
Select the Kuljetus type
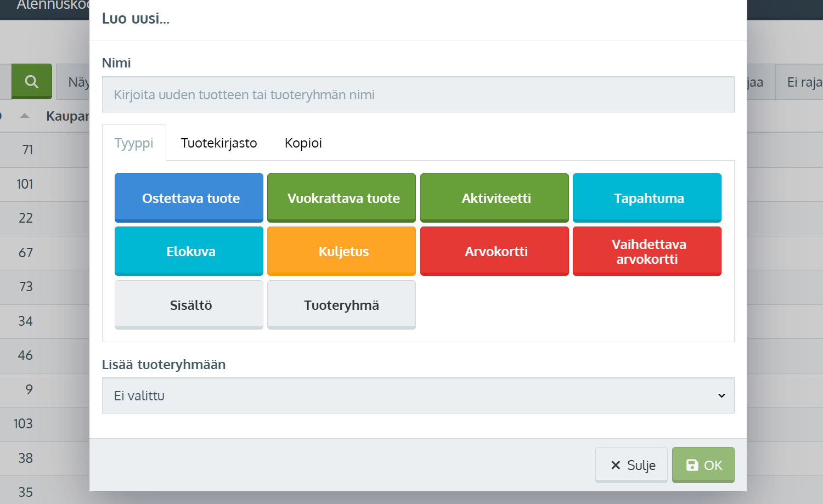coord(341,251)
